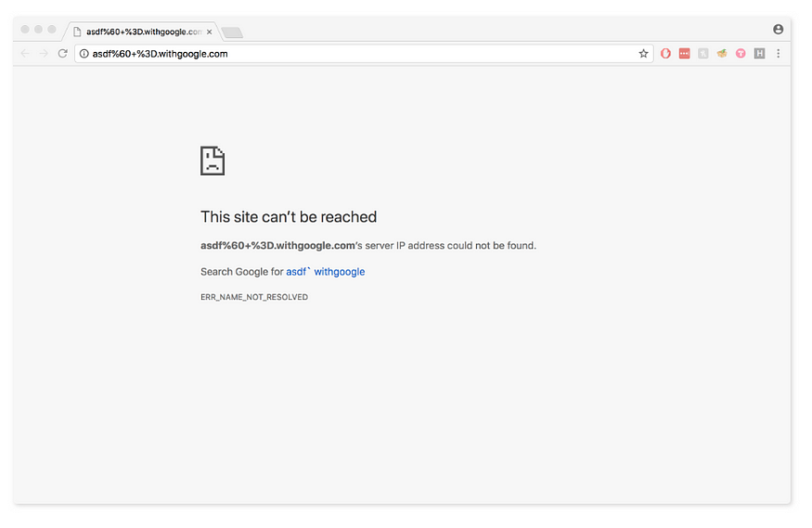Screen dimensions: 812x528
Task: Open the gray H extension icon
Action: (x=759, y=53)
